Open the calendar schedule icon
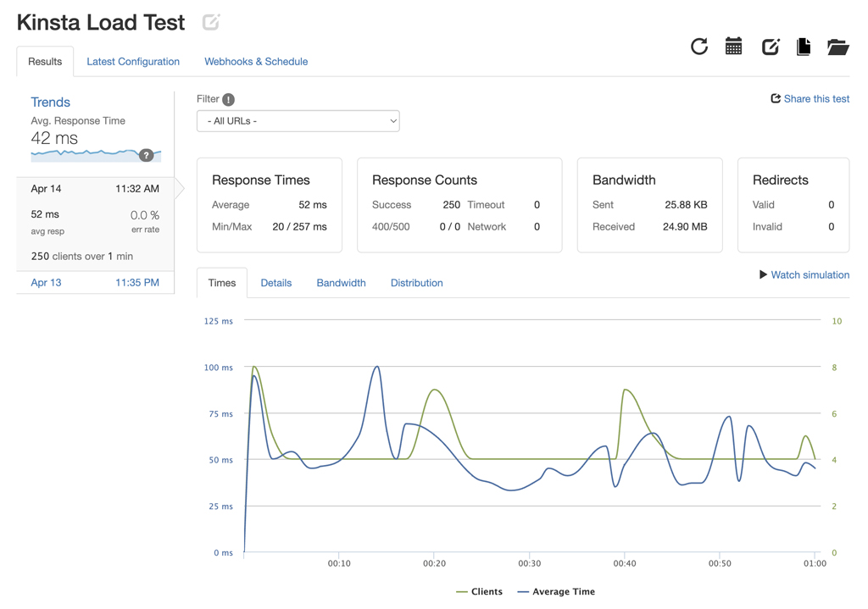Viewport: 868px width, 609px height. click(733, 47)
